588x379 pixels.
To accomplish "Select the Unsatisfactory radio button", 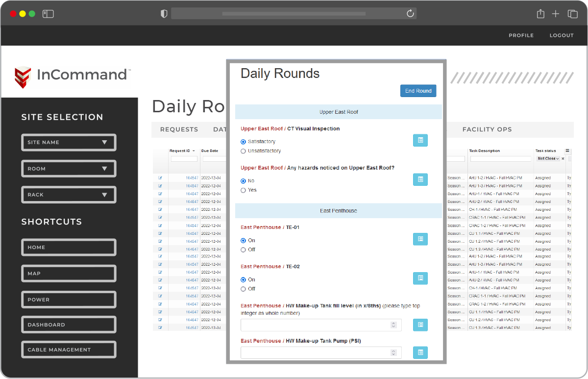I will click(x=243, y=151).
